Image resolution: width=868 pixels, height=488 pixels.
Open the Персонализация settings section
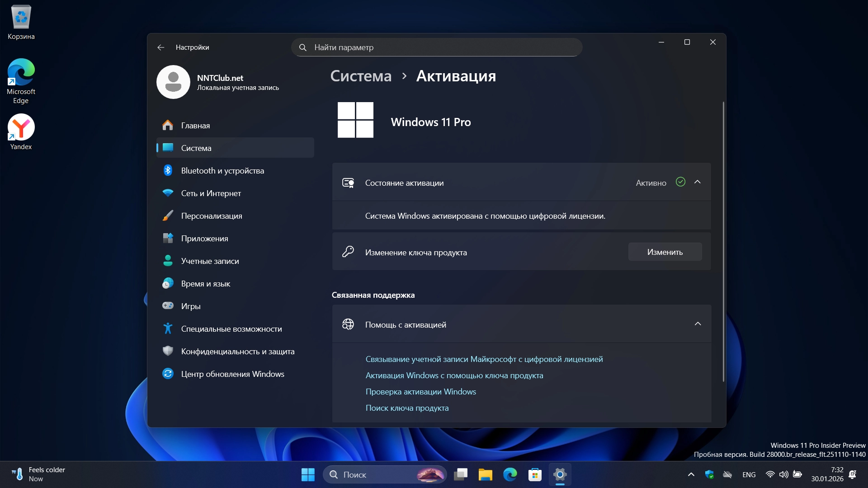point(211,216)
